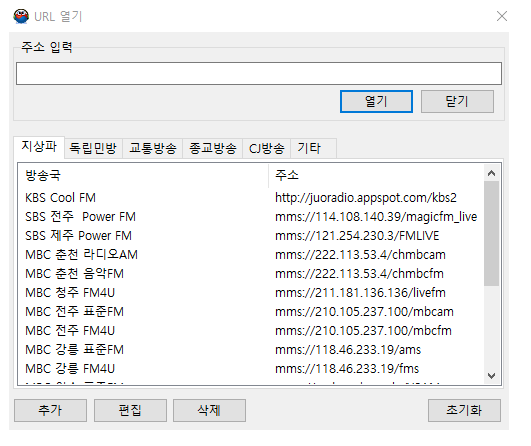Click the GOM Audio bird icon in title bar
The width and height of the screenshot is (531, 446).
point(21,16)
